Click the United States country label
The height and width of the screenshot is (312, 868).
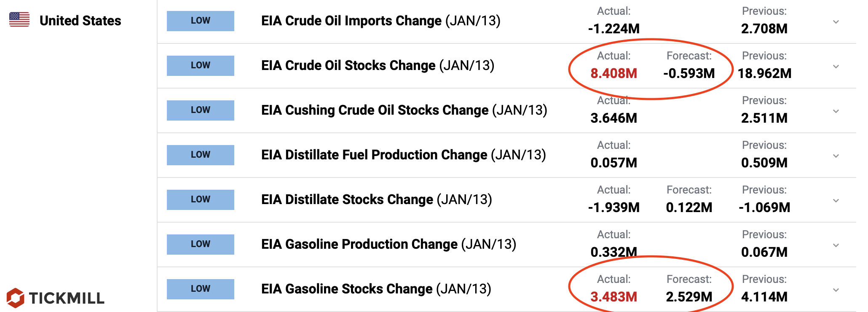(x=80, y=21)
